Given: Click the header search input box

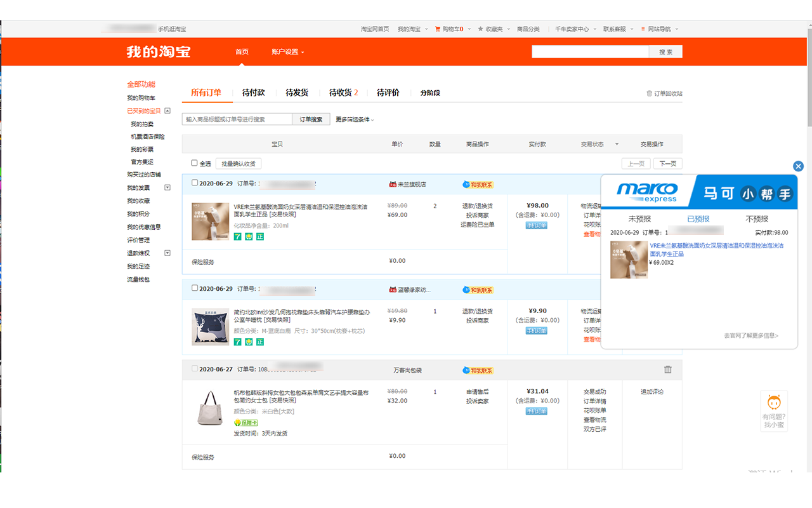Looking at the screenshot, I should click(591, 52).
